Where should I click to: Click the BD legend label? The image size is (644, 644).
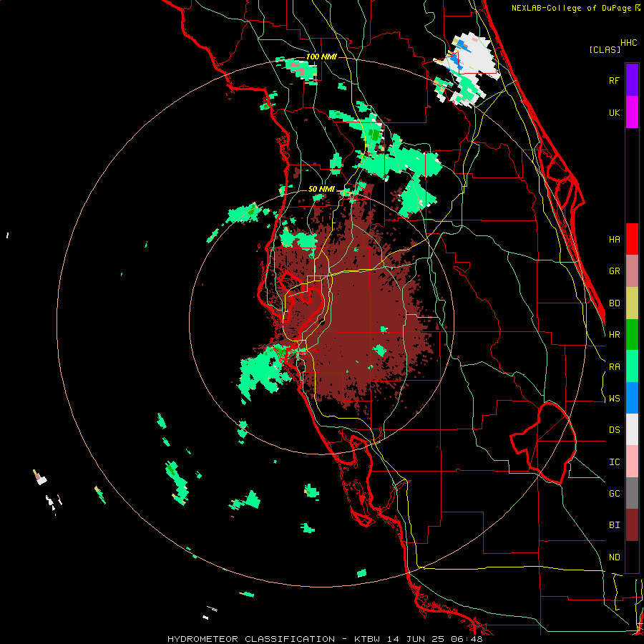point(614,303)
